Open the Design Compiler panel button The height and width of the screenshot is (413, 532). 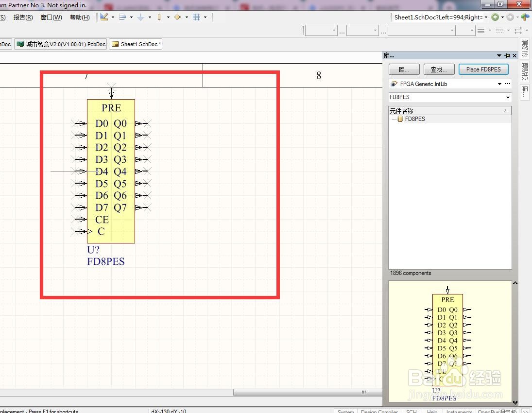pos(379,411)
